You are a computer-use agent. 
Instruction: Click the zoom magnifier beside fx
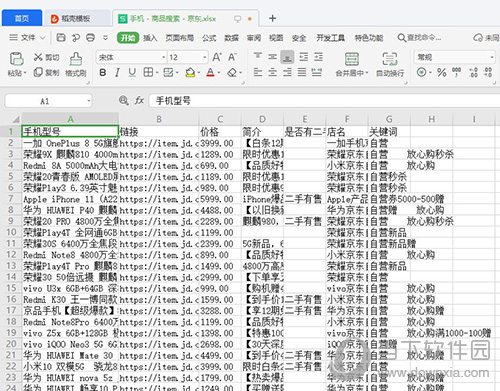pyautogui.click(x=124, y=100)
